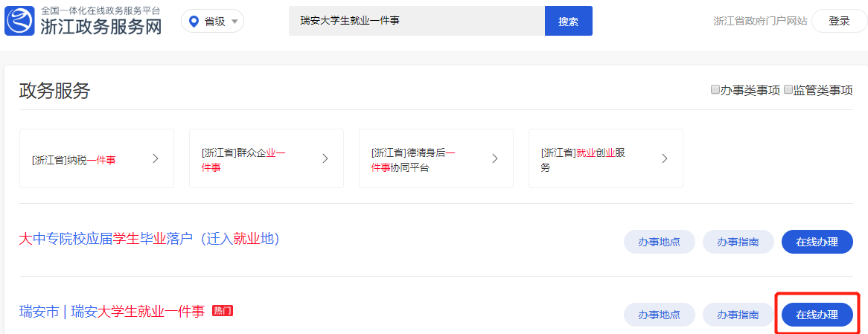Click the arrow on 群众企业一件事 card
This screenshot has width=868, height=334.
click(325, 158)
